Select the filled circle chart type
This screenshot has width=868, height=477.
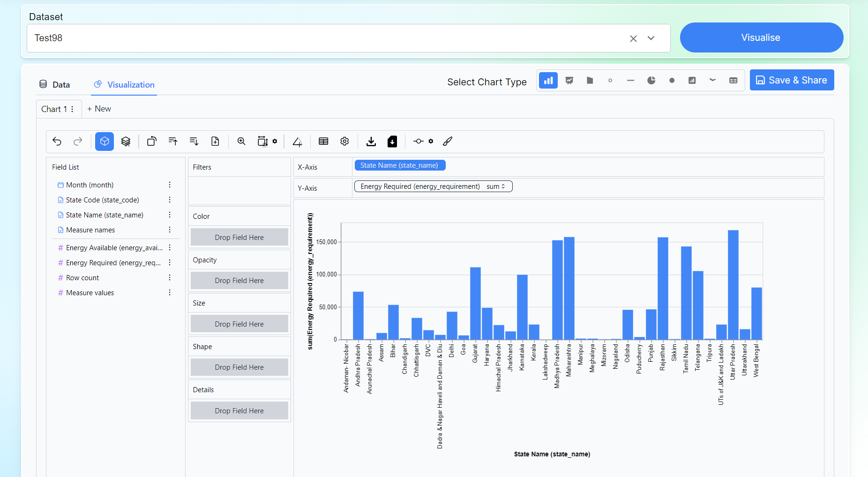coord(672,81)
